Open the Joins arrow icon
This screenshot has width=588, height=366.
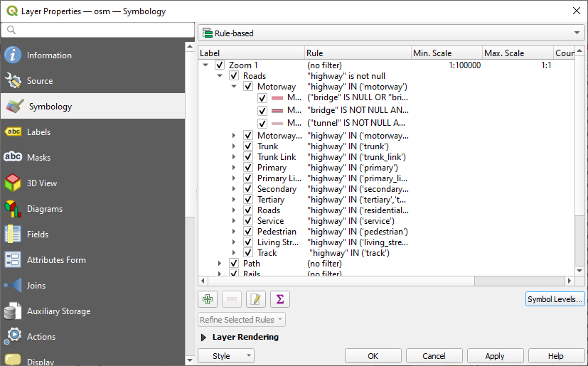coord(13,286)
